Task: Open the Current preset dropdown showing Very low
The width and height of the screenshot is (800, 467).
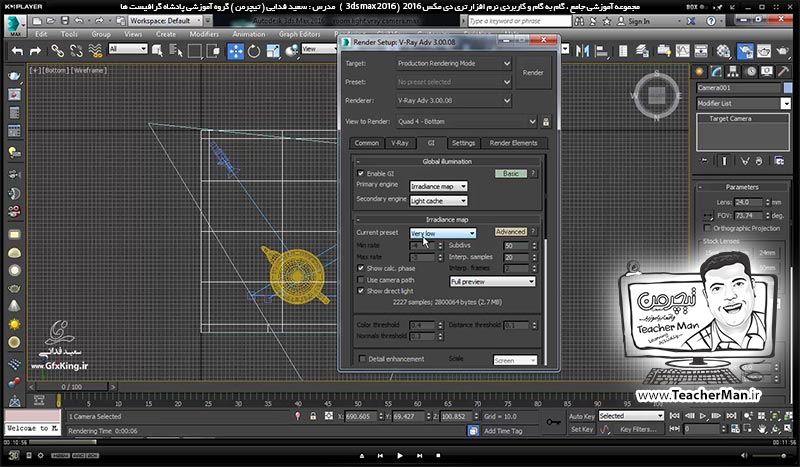Action: point(443,234)
